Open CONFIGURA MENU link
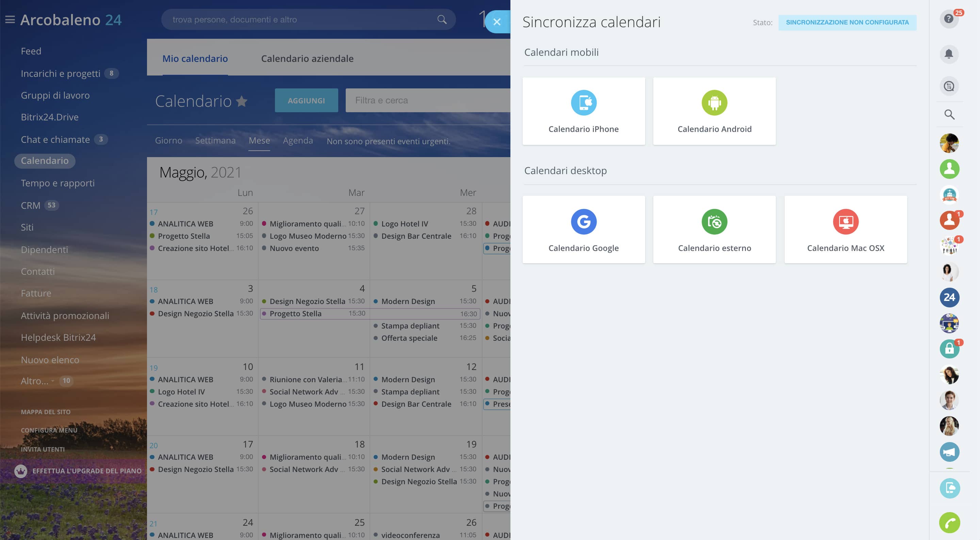This screenshot has height=540, width=980. tap(49, 430)
